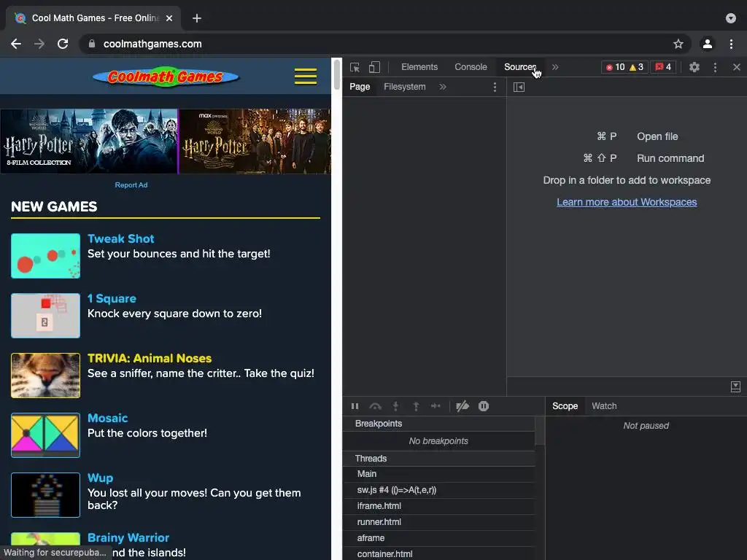Viewport: 747px width, 560px height.
Task: Click the Report Ad link
Action: pos(131,184)
